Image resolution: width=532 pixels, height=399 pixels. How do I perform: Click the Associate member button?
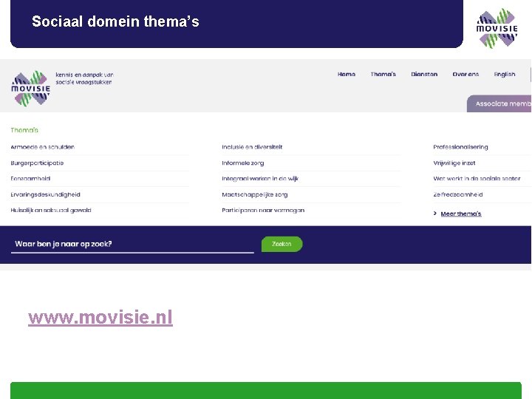[499, 103]
